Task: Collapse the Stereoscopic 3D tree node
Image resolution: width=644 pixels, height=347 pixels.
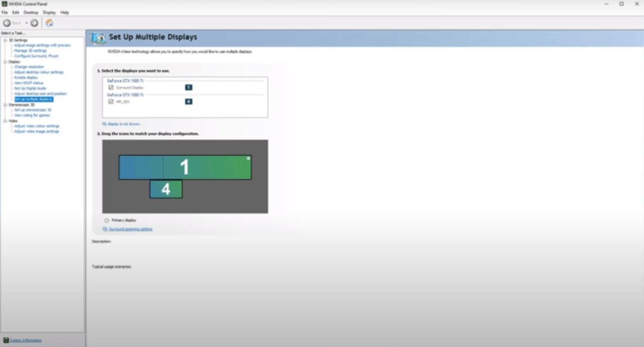Action: (5, 105)
